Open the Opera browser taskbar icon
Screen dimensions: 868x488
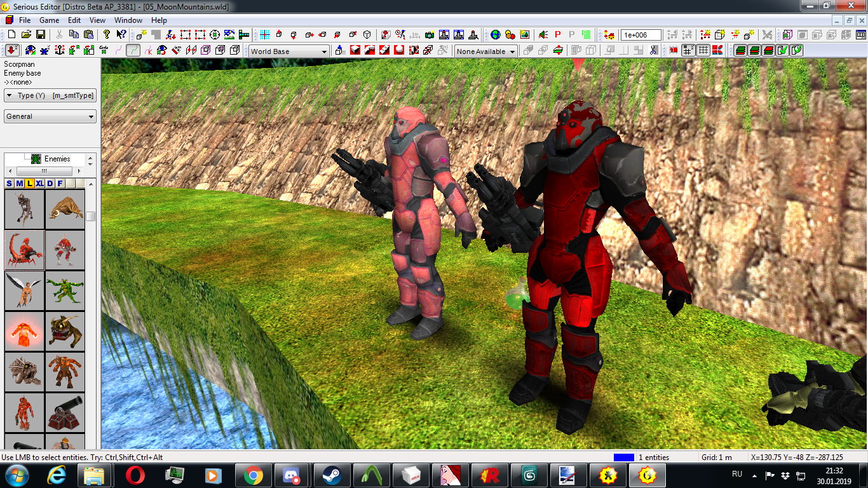135,475
